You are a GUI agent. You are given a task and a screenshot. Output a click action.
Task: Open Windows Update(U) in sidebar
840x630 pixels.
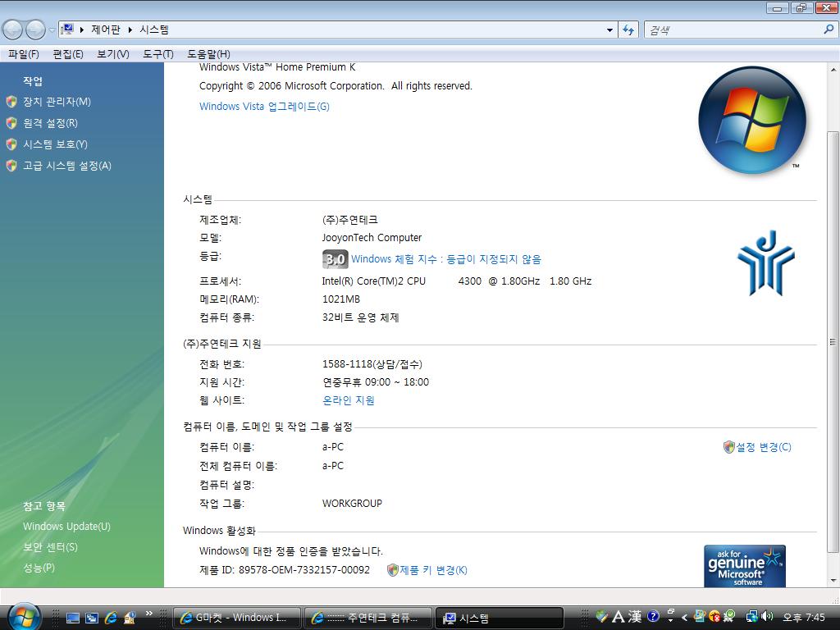66,527
